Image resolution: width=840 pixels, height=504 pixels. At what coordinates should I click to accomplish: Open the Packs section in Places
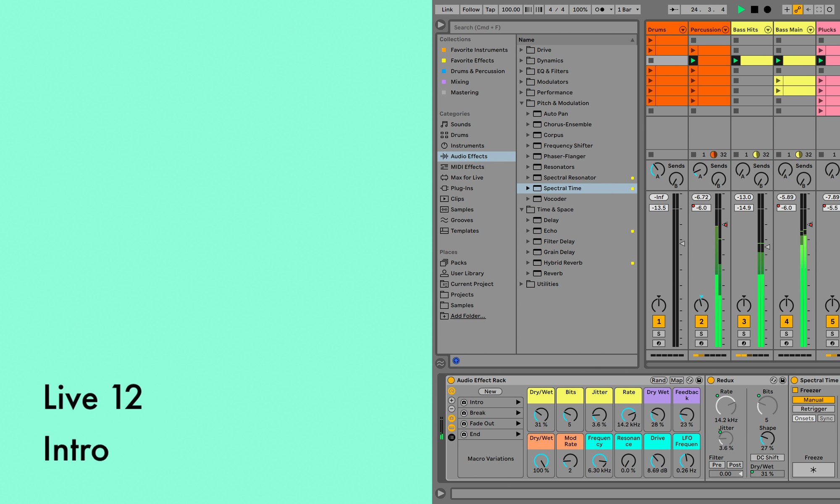458,262
